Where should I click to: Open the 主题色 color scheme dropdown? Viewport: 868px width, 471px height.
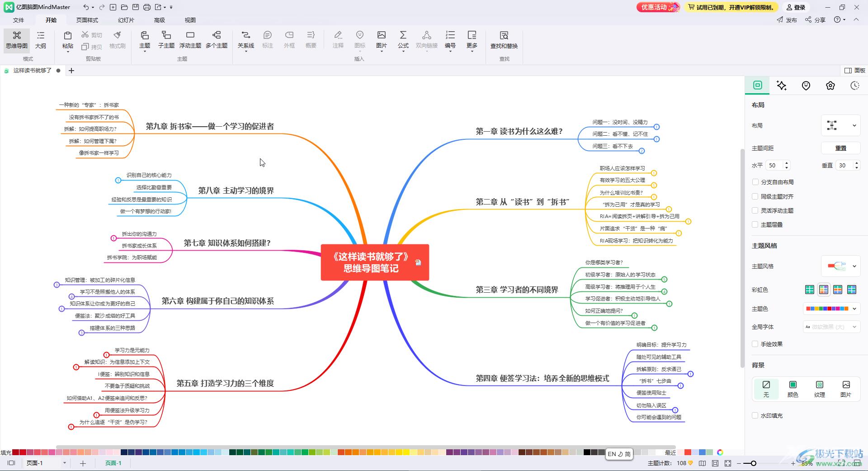click(x=831, y=309)
